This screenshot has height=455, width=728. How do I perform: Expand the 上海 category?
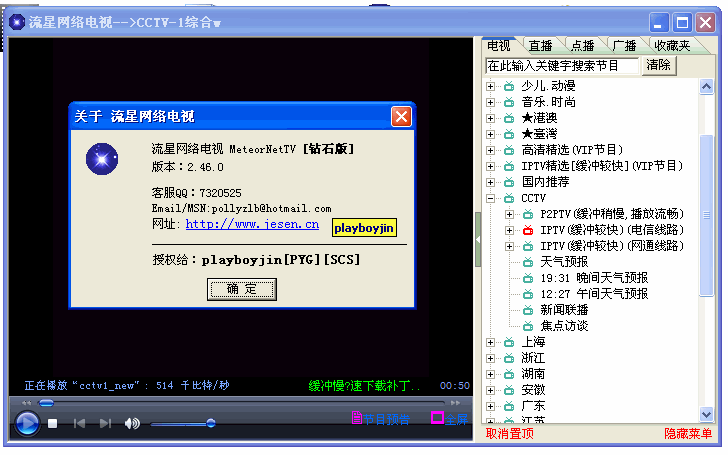(x=490, y=342)
